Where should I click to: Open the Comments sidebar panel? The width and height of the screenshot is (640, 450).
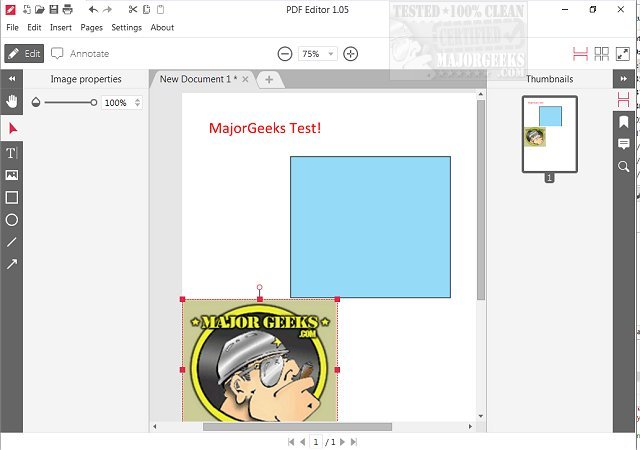(623, 144)
